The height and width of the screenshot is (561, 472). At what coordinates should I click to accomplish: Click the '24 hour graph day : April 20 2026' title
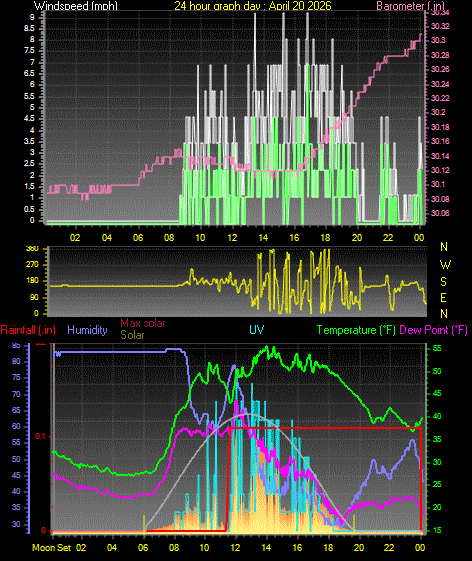(x=253, y=5)
